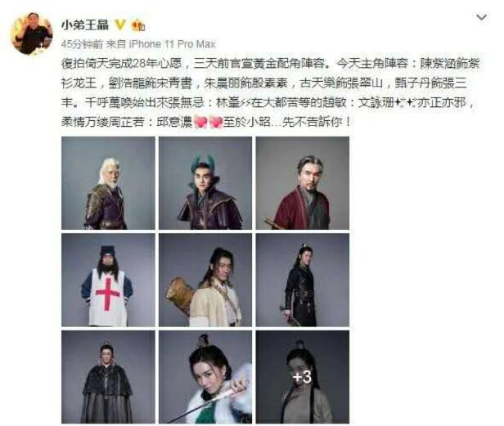
Task: Show the +3 more photos
Action: [x=302, y=377]
